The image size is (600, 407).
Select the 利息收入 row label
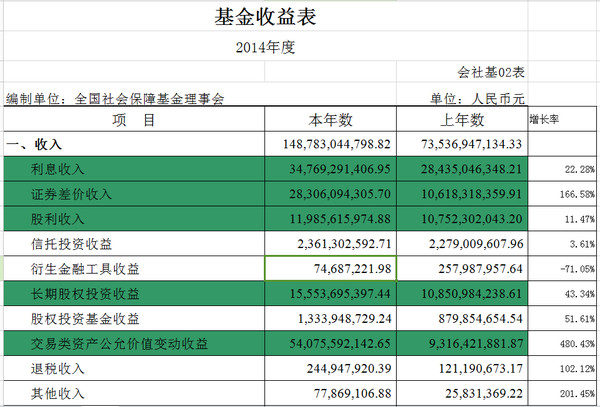(x=134, y=169)
